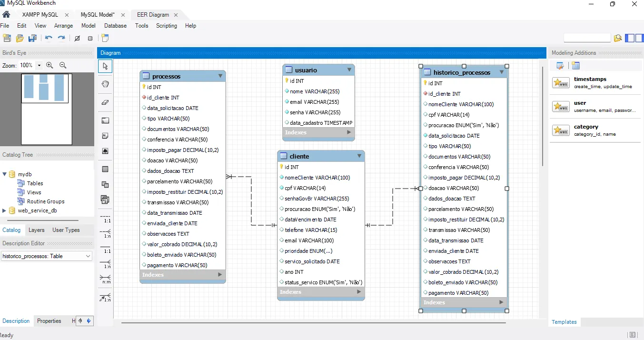Add a new diagram via toolbar icon

click(x=105, y=38)
